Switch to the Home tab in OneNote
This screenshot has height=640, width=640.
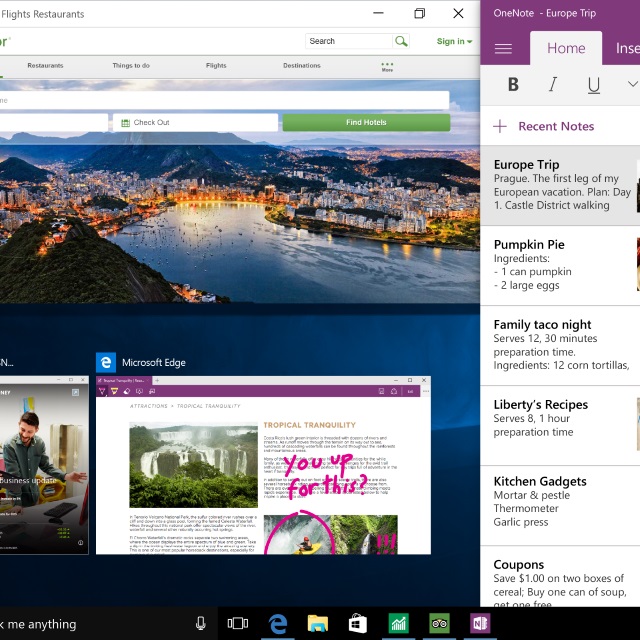tap(566, 48)
